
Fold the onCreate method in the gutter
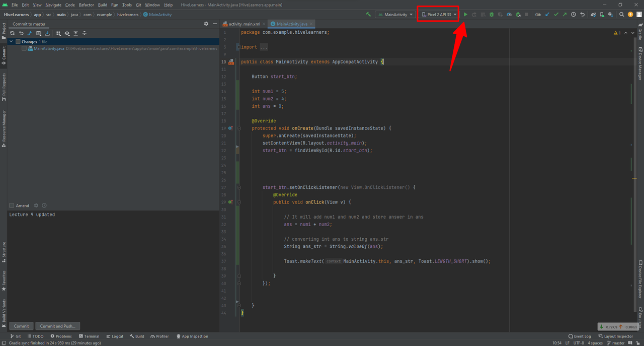(239, 128)
